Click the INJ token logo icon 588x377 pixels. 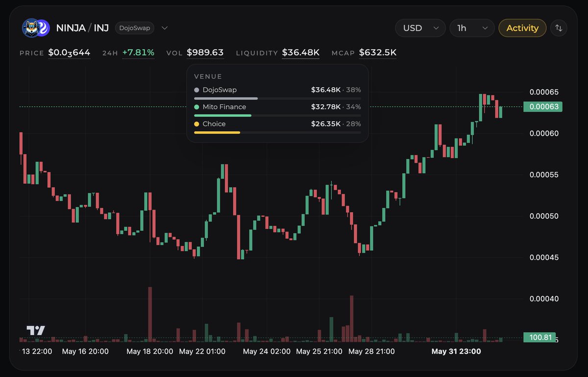pyautogui.click(x=43, y=28)
